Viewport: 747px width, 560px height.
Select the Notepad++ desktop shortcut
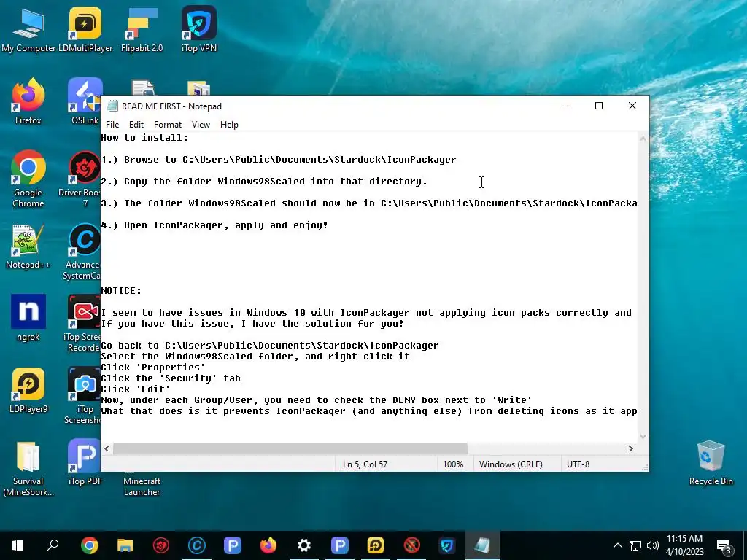(28, 246)
